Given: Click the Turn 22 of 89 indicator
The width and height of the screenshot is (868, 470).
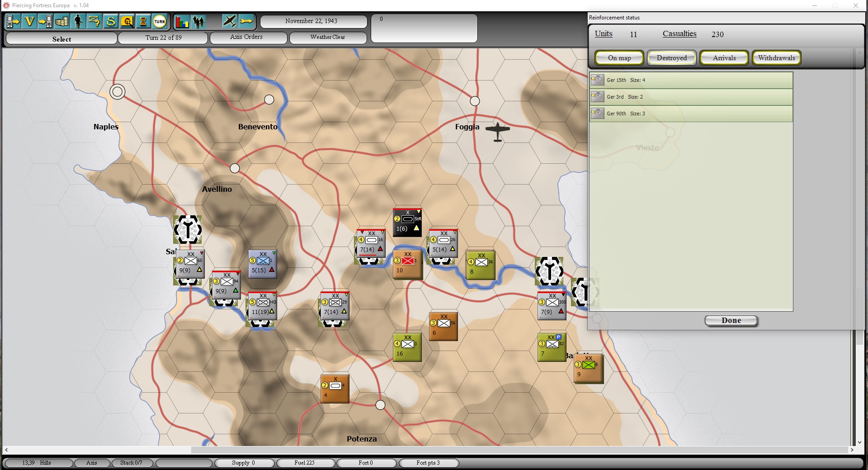Looking at the screenshot, I should [x=163, y=38].
